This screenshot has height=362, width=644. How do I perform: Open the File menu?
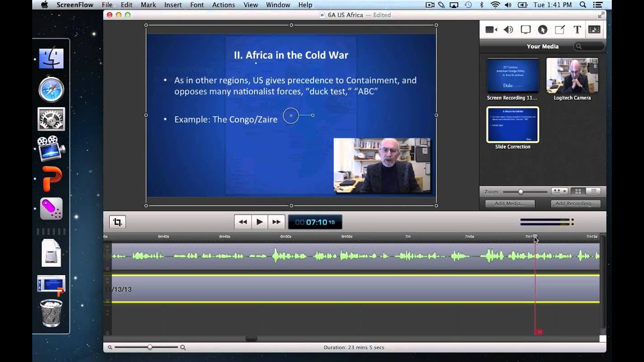coord(107,5)
